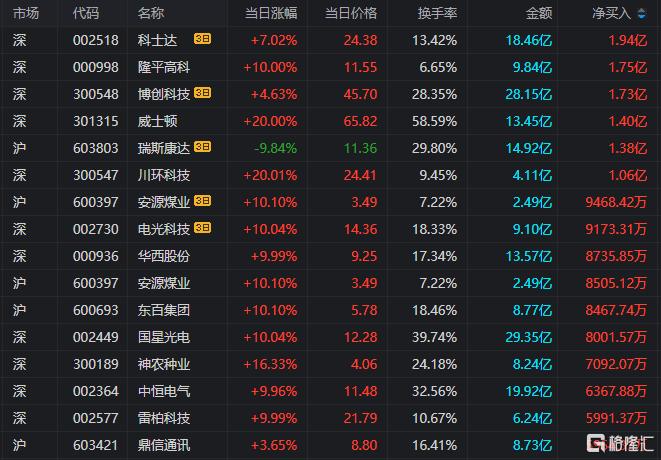Click the 3日 badge next to 博创科技
The width and height of the screenshot is (661, 460).
coord(202,93)
